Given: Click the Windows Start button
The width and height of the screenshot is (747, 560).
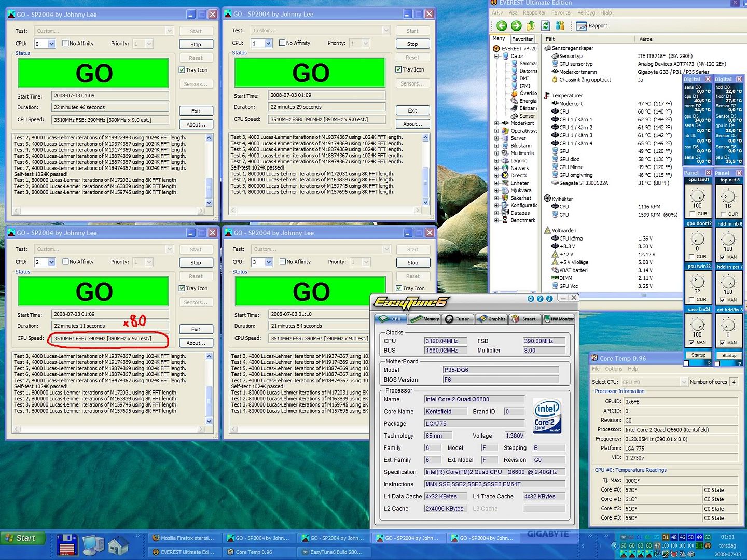Looking at the screenshot, I should click(x=22, y=538).
